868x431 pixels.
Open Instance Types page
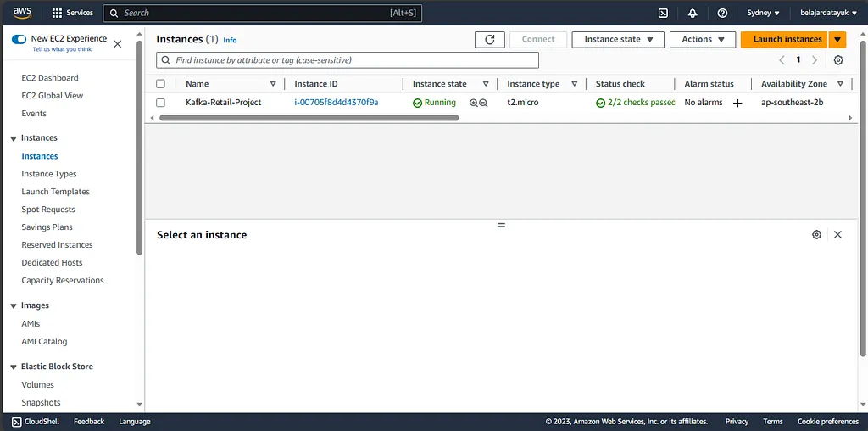(x=48, y=174)
